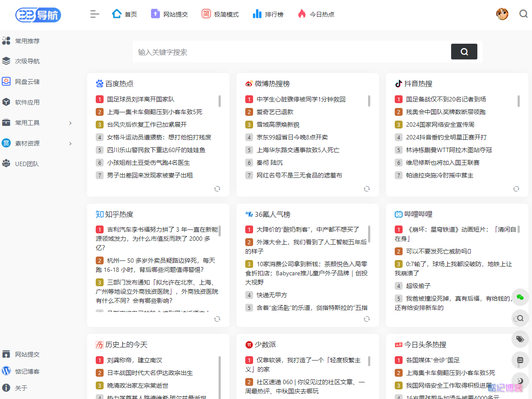Expand the 常用工具 sidebar submenu arrow

[70, 123]
